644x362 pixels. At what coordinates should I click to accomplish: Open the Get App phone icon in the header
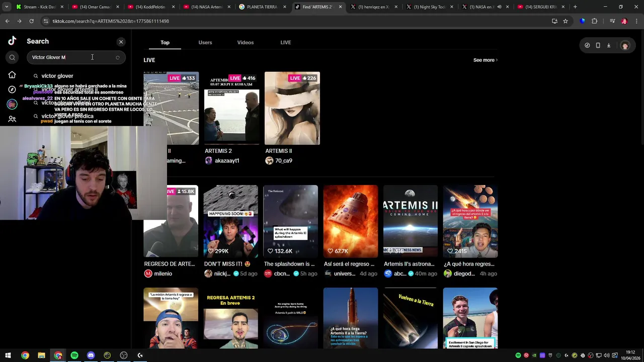coord(598,45)
